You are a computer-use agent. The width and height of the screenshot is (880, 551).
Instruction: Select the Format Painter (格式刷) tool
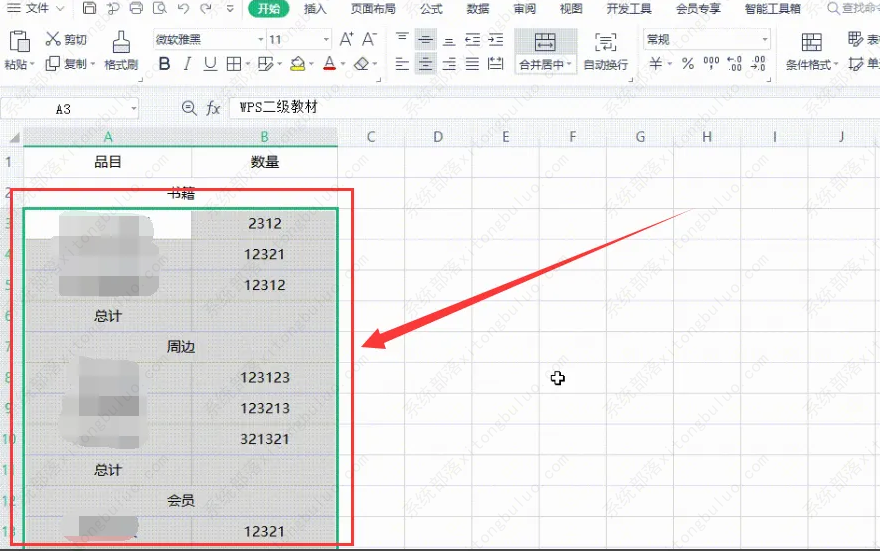point(121,51)
